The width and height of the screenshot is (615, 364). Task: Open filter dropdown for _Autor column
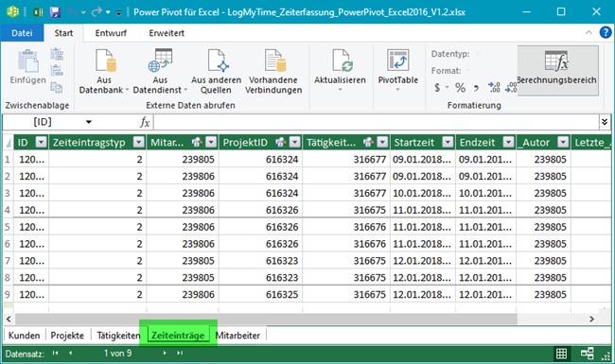(563, 142)
